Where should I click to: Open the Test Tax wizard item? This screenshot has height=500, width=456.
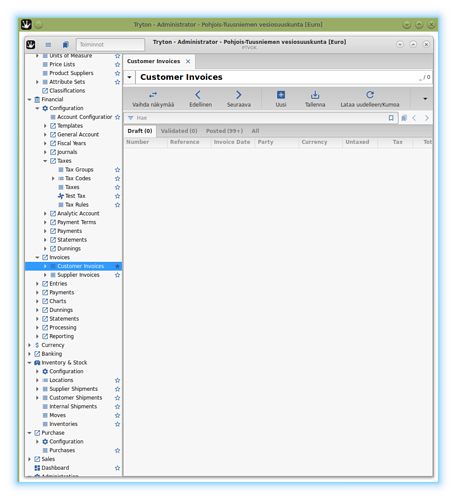click(x=75, y=196)
